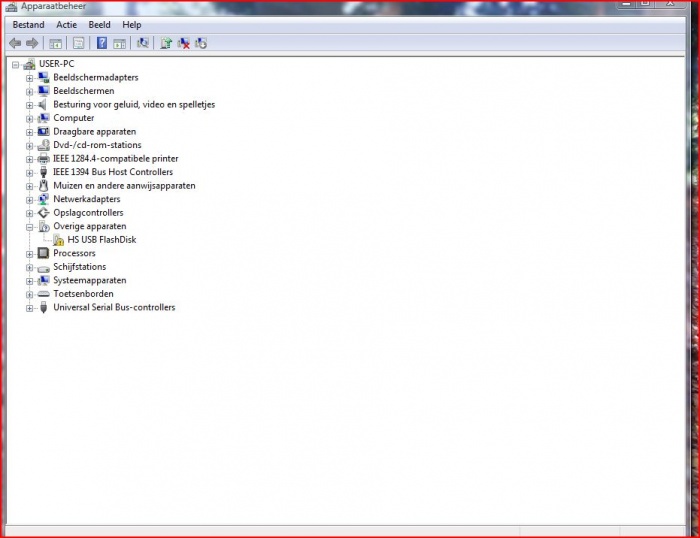This screenshot has width=700, height=538.
Task: Open the Bestand menu
Action: point(29,25)
